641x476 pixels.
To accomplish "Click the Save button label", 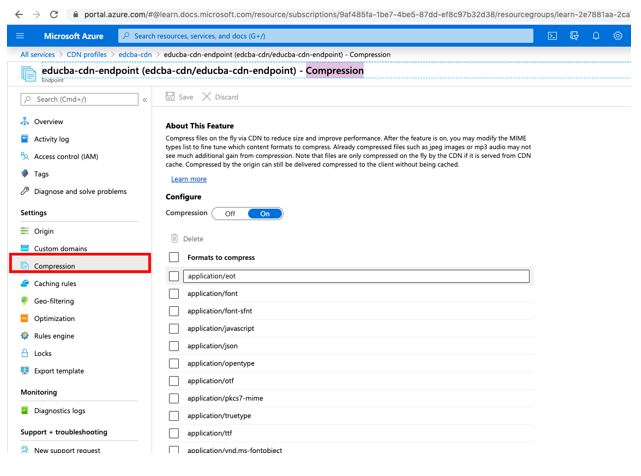I will [186, 97].
